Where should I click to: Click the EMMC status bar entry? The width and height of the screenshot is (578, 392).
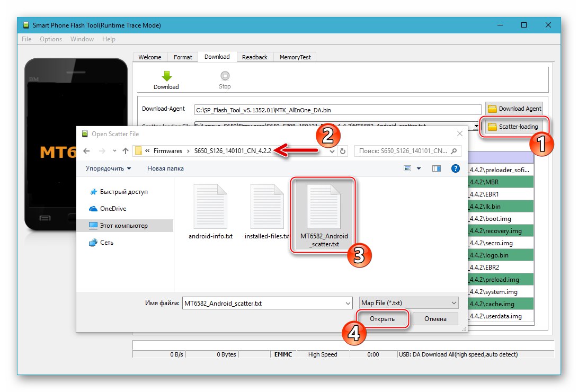(x=283, y=354)
